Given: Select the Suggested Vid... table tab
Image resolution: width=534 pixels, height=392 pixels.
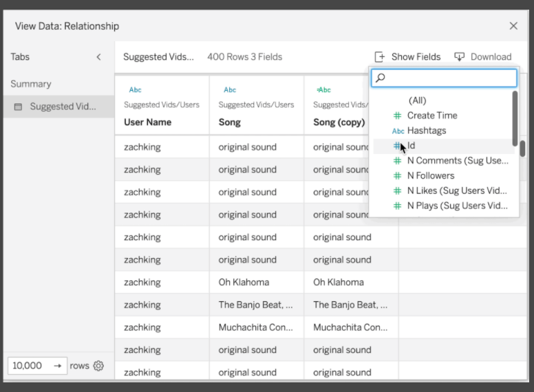Looking at the screenshot, I should click(59, 107).
